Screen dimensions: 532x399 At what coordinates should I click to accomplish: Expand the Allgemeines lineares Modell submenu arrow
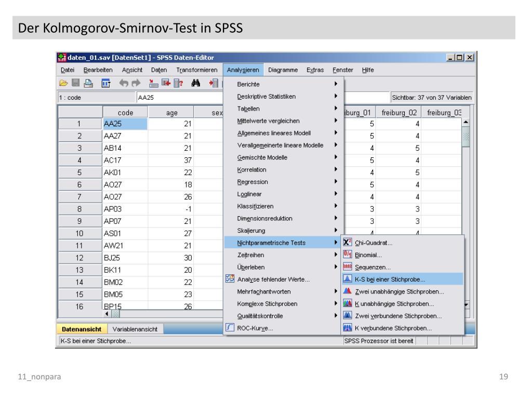pyautogui.click(x=336, y=132)
